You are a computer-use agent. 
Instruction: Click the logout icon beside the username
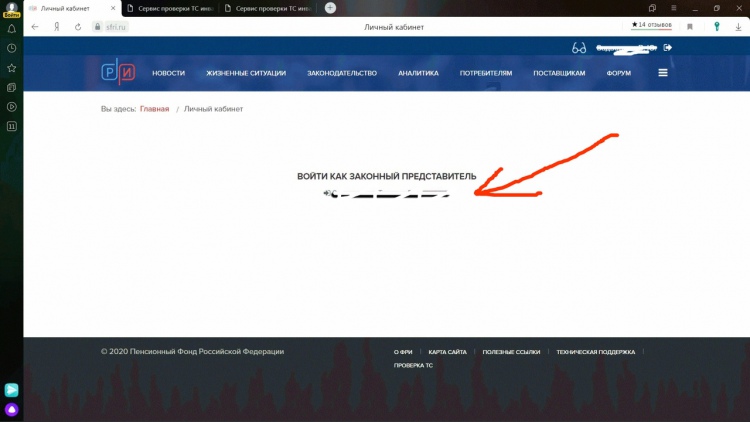668,47
